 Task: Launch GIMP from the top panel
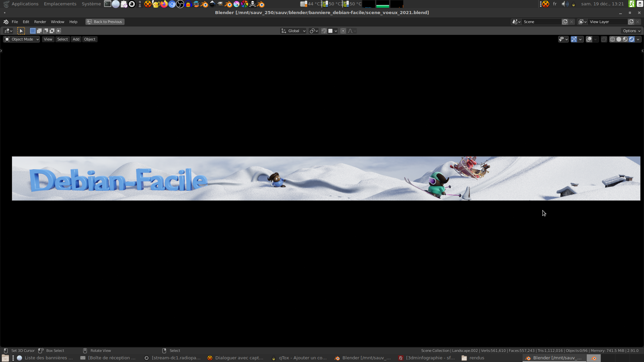(220, 4)
